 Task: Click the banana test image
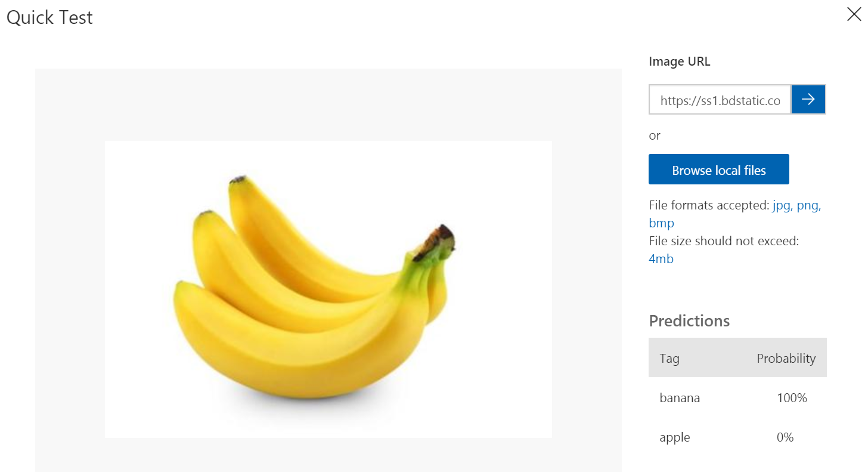[328, 289]
